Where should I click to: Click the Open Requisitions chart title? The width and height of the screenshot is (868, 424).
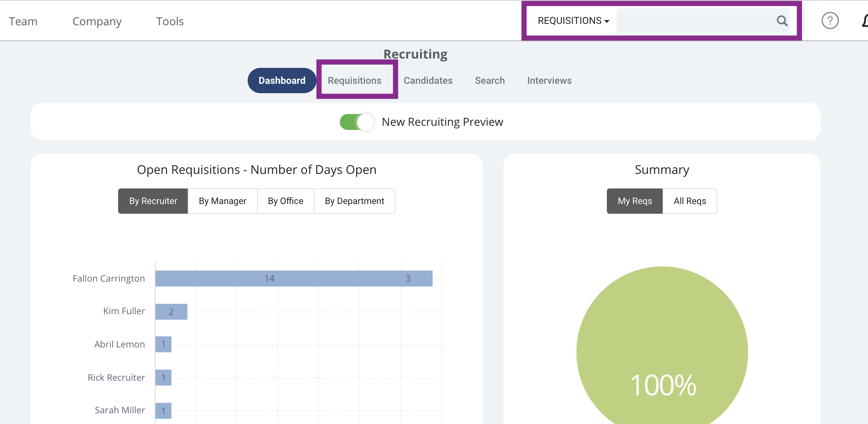click(x=257, y=170)
